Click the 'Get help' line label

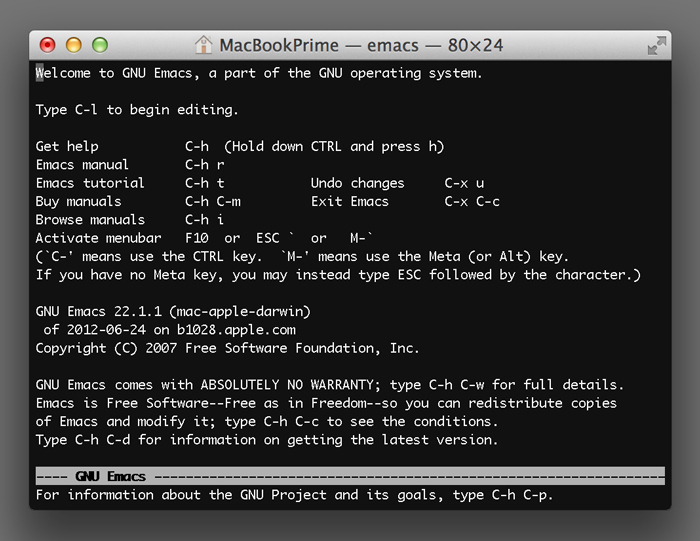point(67,146)
